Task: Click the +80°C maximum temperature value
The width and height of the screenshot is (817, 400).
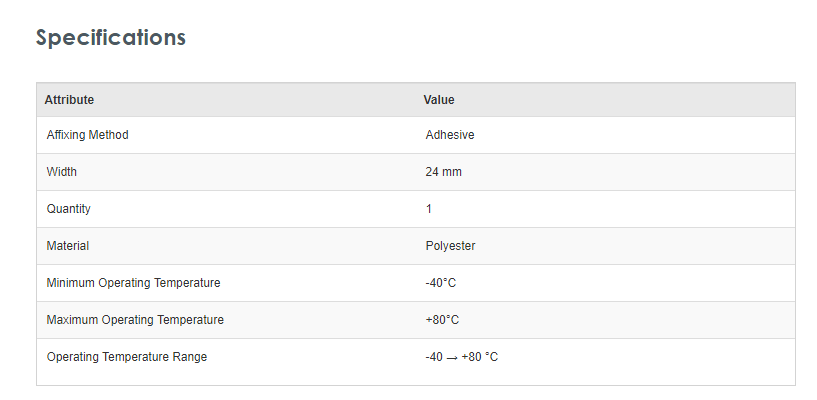Action: tap(442, 320)
